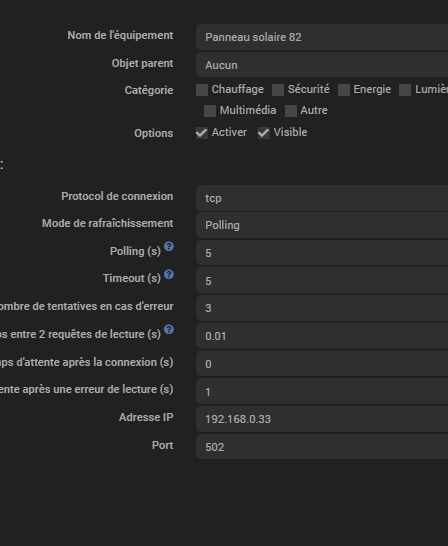
Task: Toggle the Chauffage category checkbox
Action: 202,90
